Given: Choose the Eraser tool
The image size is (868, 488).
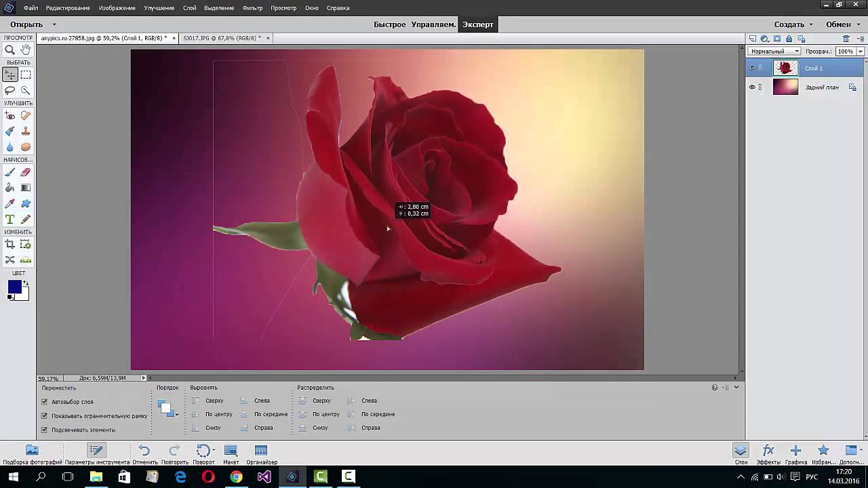Looking at the screenshot, I should 26,172.
